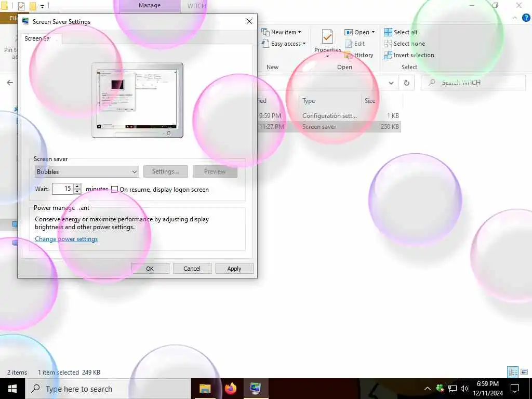Open the Manage ribbon tab in Explorer
Image resolution: width=532 pixels, height=399 pixels.
(x=150, y=5)
